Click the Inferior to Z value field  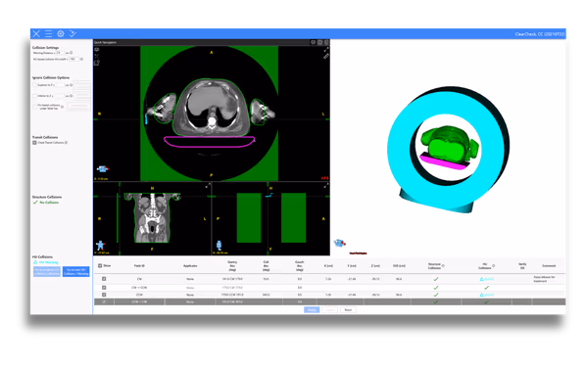click(x=60, y=96)
